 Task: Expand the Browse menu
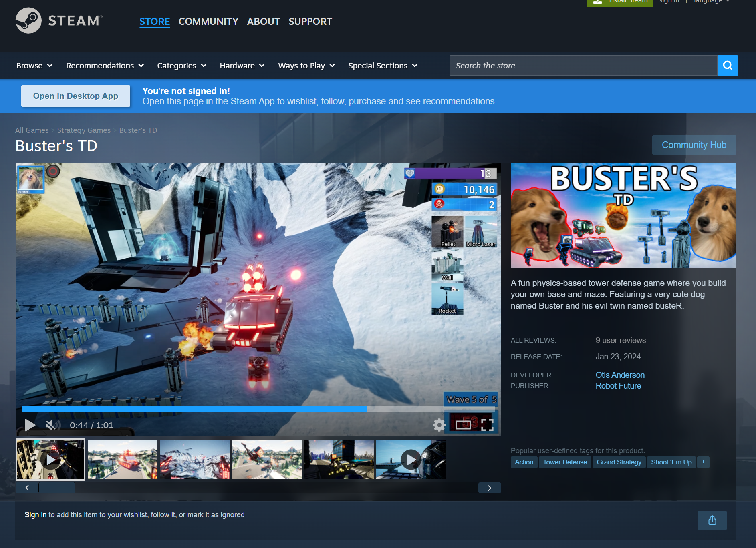click(34, 66)
